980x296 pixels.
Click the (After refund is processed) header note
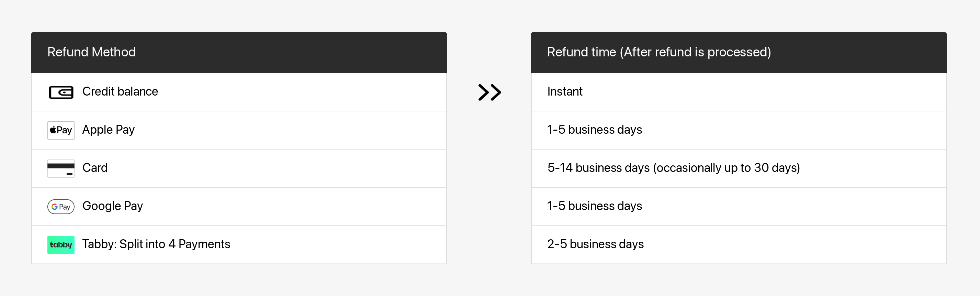click(x=696, y=52)
